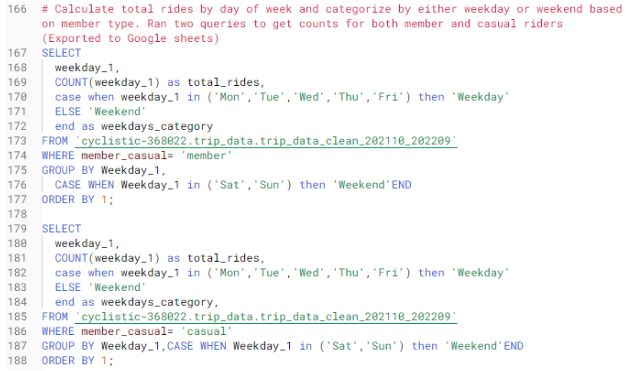Click the END keyword on line 176

click(x=402, y=185)
